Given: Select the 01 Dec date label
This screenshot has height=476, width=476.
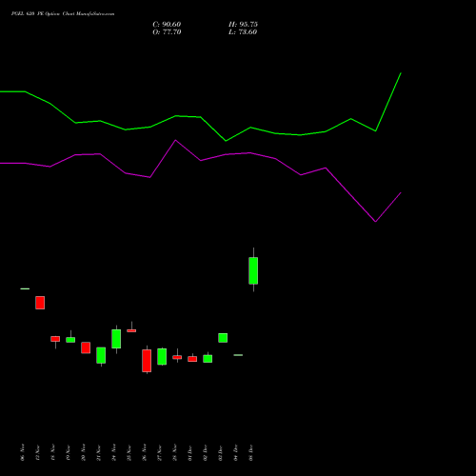Looking at the screenshot, I should [x=190, y=452].
